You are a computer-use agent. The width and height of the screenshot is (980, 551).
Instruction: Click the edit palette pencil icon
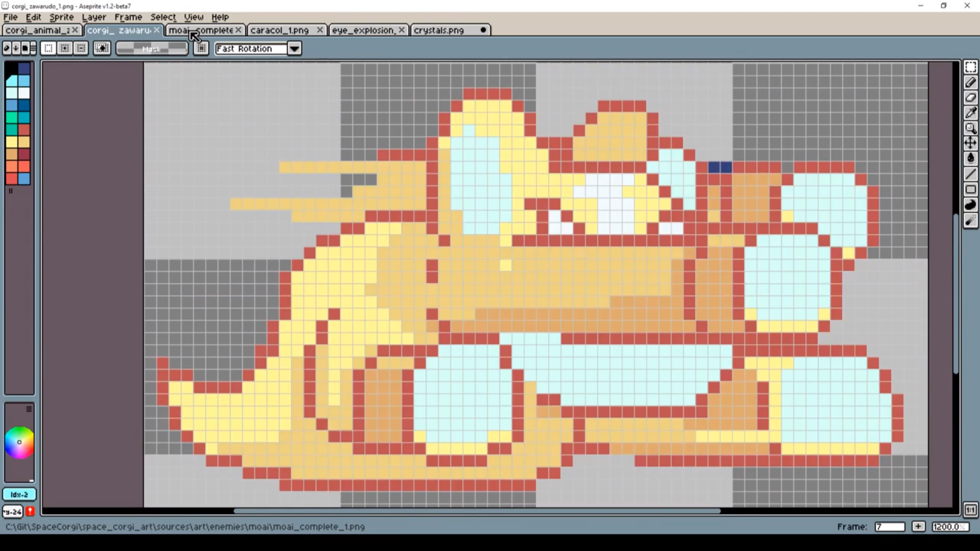7,48
